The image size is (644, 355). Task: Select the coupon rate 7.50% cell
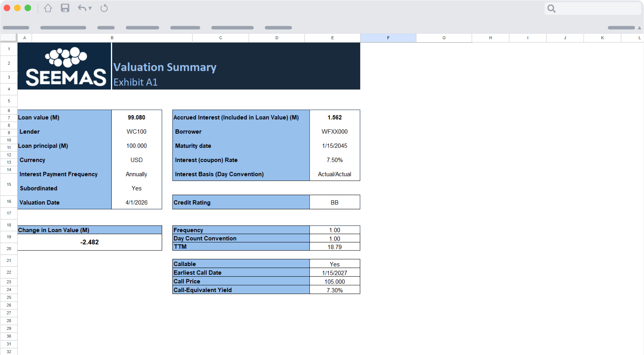[x=334, y=160]
